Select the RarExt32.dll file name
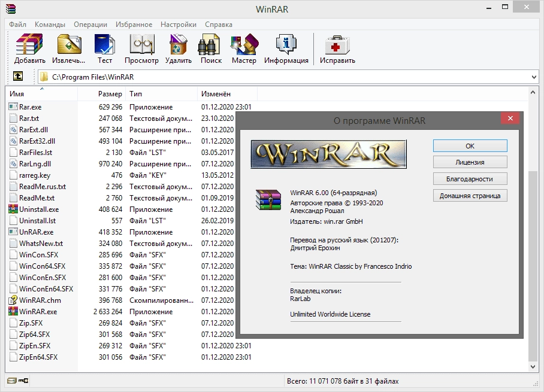 (x=37, y=141)
